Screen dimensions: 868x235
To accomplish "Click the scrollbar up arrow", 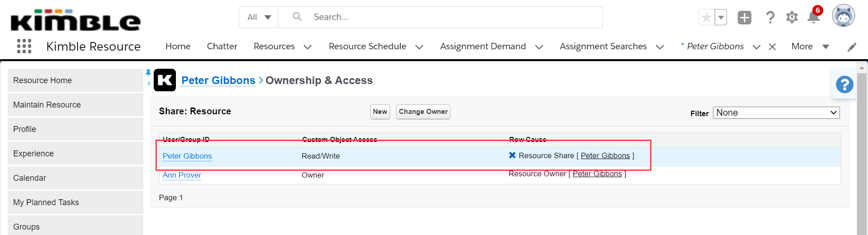I will [x=862, y=68].
